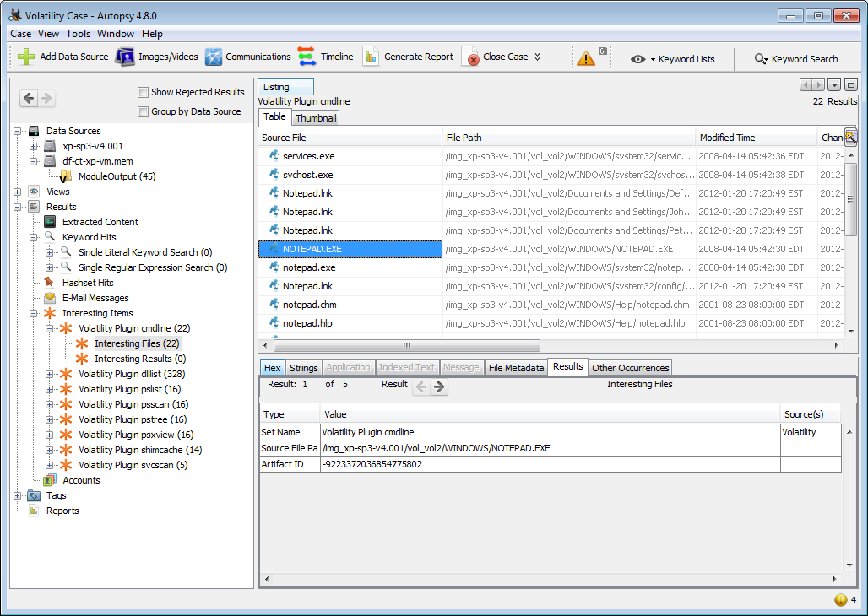
Task: Expand the Tags tree node
Action: tap(18, 495)
